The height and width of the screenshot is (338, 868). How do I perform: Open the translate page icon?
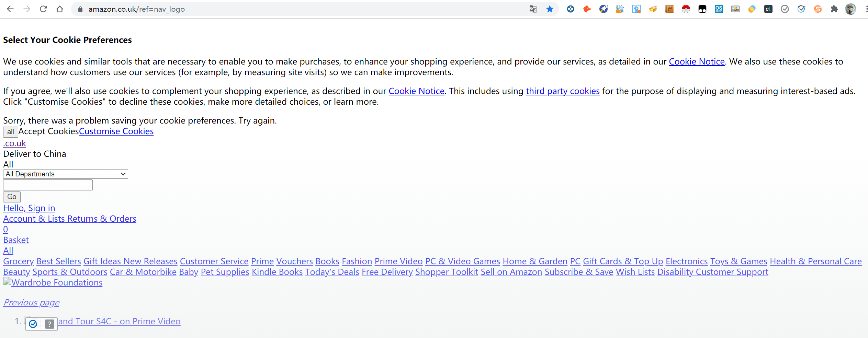click(533, 9)
